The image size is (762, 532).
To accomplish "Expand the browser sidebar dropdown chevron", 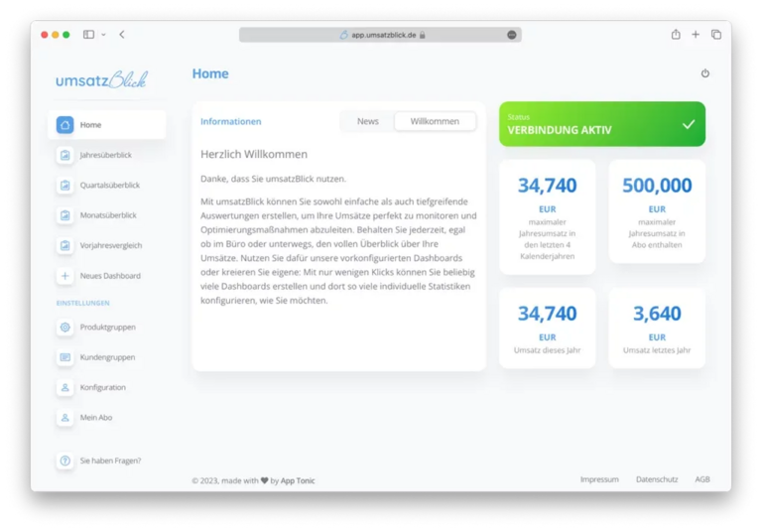I will coord(103,35).
